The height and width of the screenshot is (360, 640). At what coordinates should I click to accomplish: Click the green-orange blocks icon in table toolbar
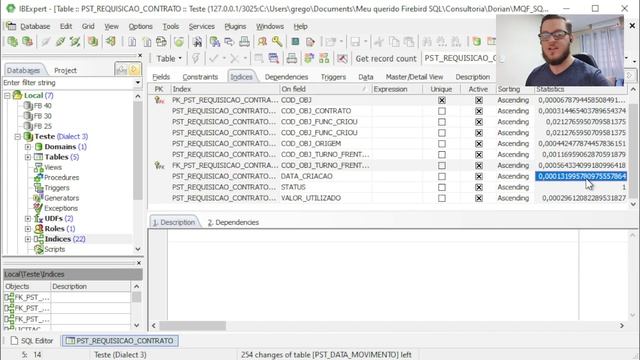pos(324,58)
